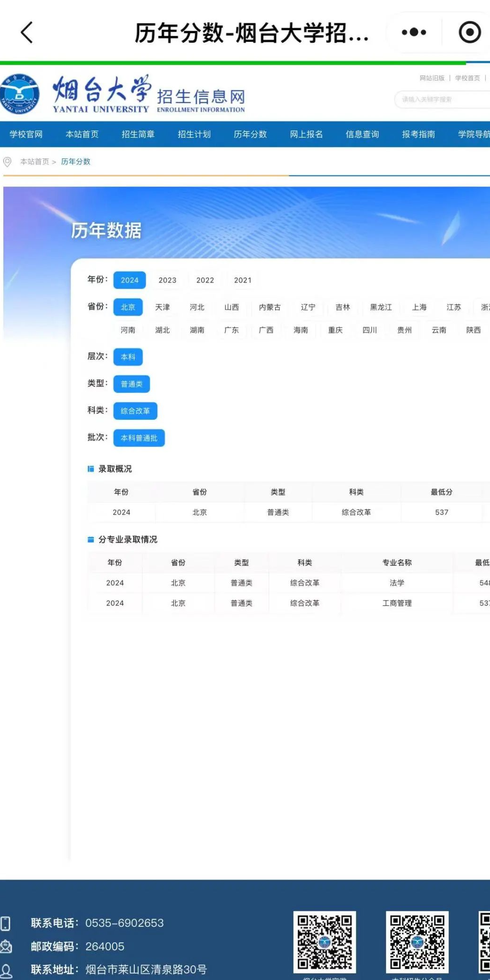The image size is (490, 980).
Task: Tap the back arrow in header
Action: point(27,33)
